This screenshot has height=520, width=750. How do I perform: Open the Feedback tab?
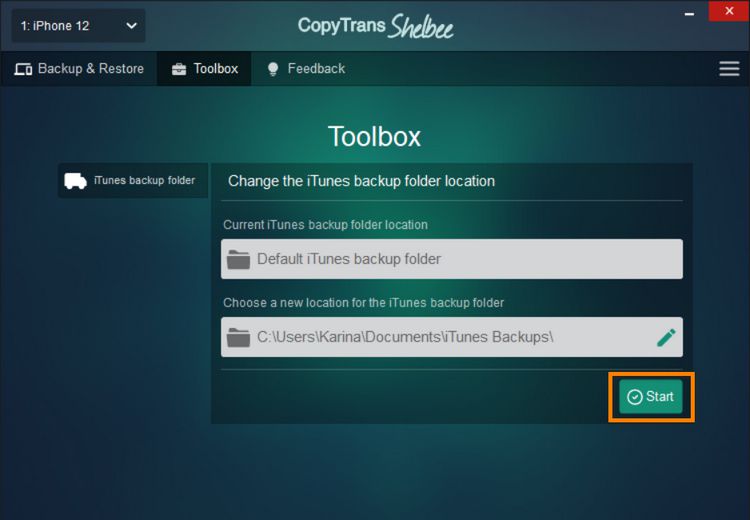pyautogui.click(x=306, y=69)
